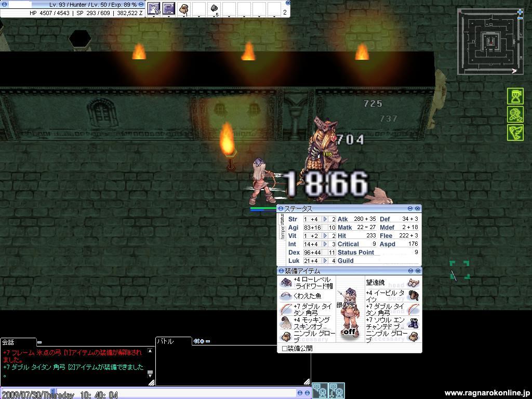Zoom in the minimap with plus button

point(520,12)
